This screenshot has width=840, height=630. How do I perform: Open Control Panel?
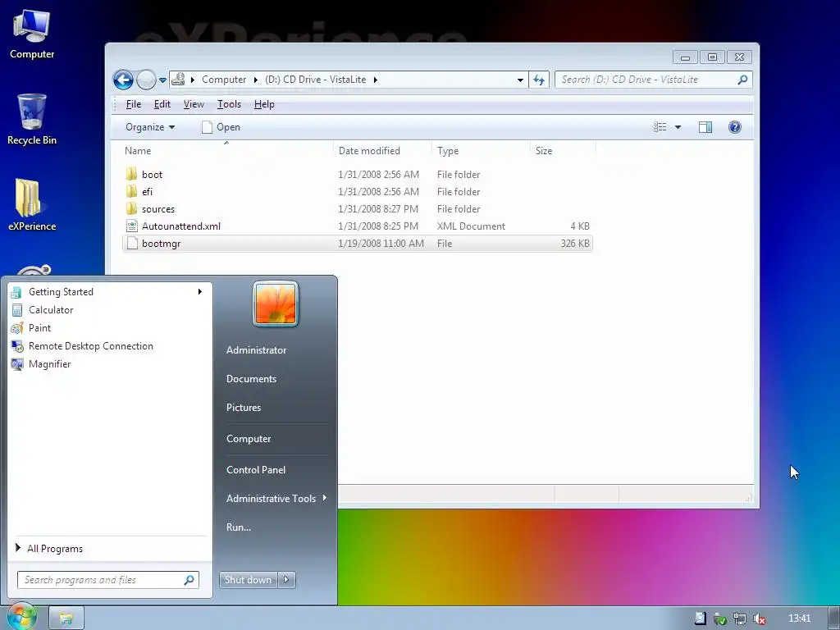(256, 470)
